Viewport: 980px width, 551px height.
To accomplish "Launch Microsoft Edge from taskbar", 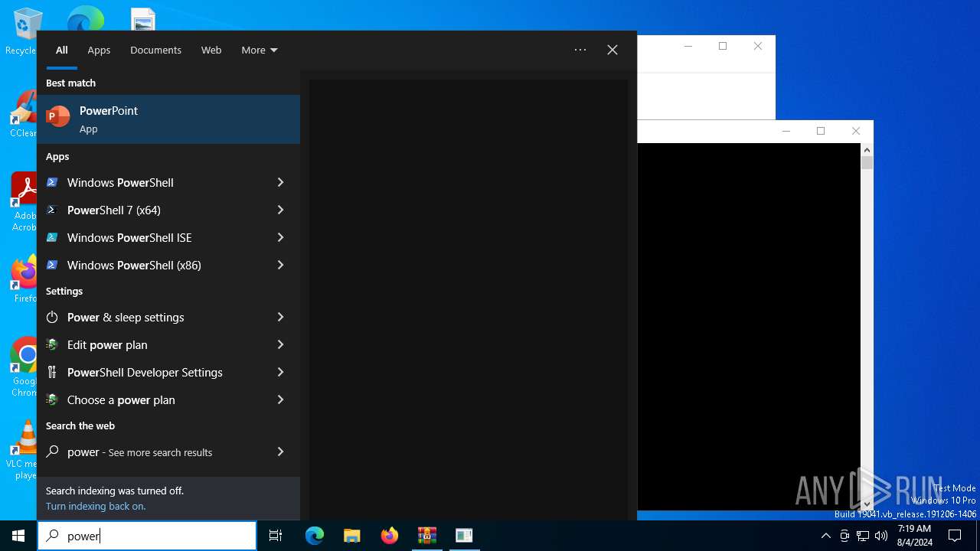I will (x=315, y=536).
